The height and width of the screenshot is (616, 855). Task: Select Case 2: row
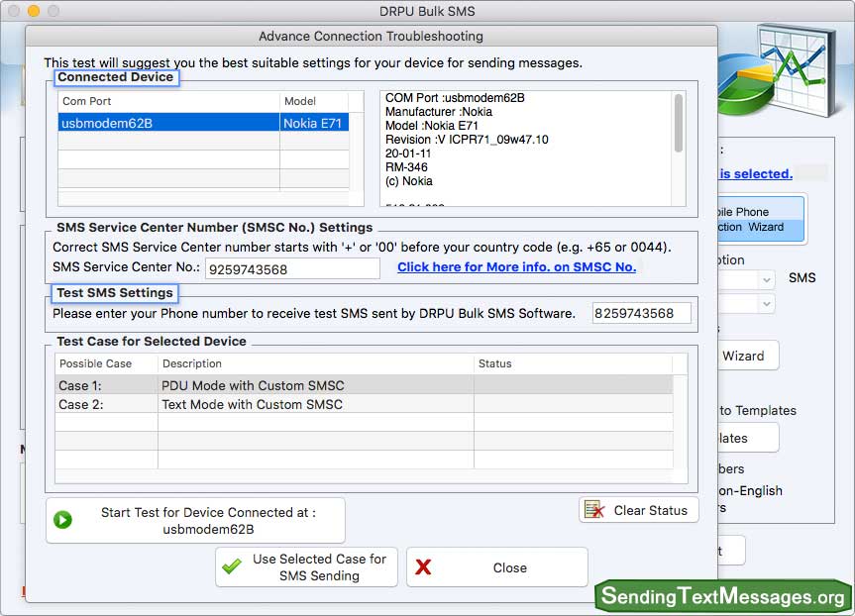(x=364, y=404)
